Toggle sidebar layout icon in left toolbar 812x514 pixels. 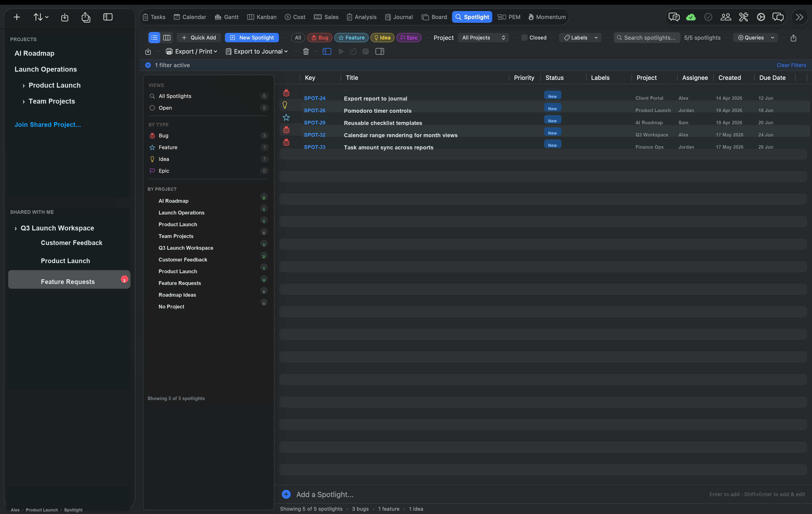point(108,17)
